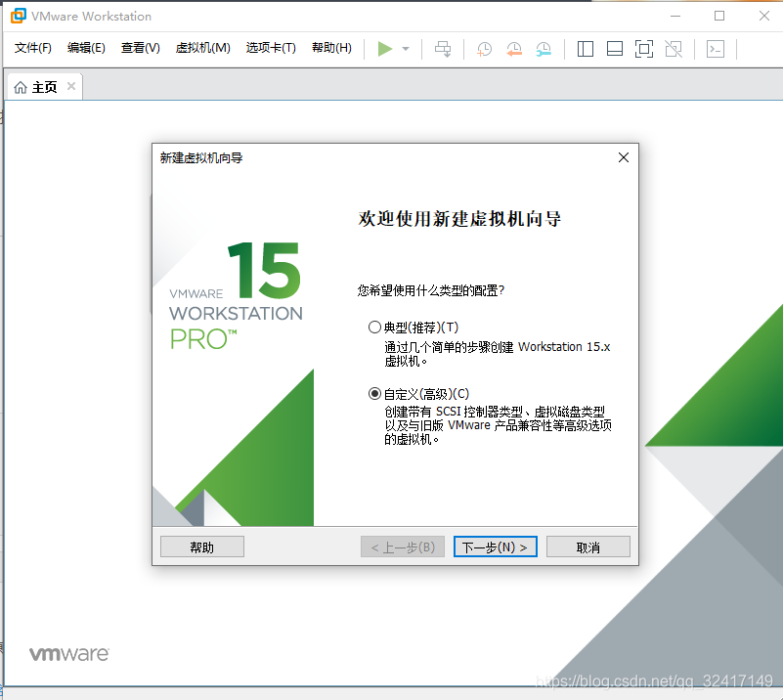Image resolution: width=783 pixels, height=700 pixels.
Task: Open the 文件(F) menu
Action: 33,48
